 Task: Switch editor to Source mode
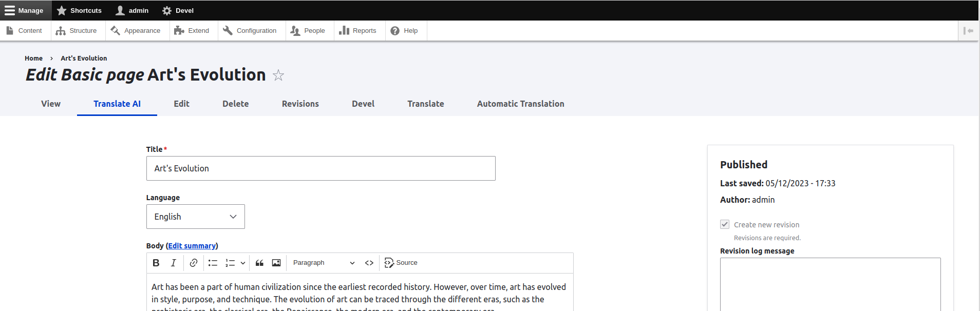[401, 263]
